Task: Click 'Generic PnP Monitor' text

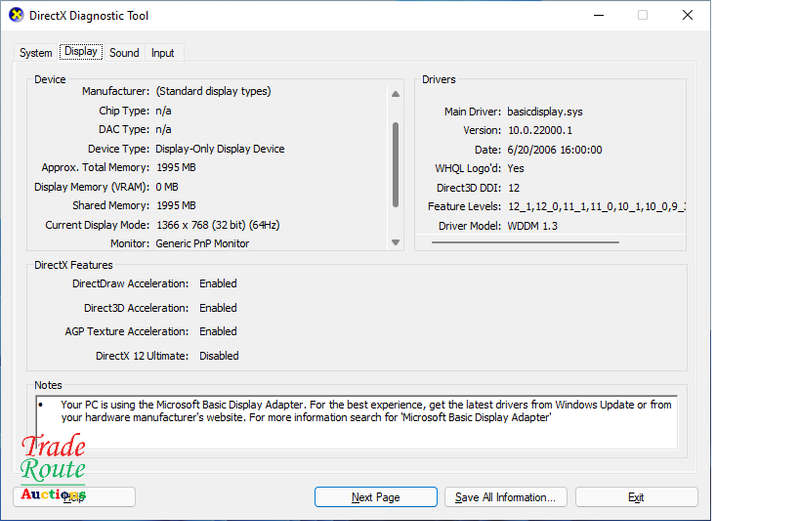Action: 202,244
